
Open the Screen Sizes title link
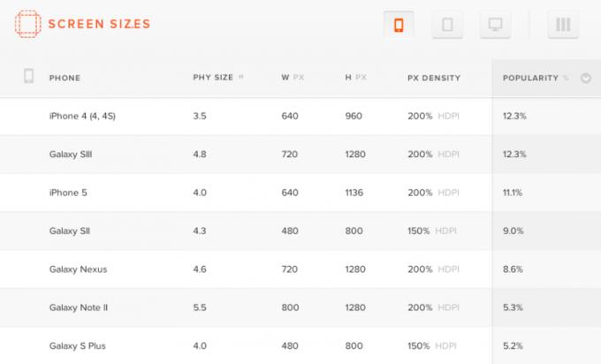(99, 24)
